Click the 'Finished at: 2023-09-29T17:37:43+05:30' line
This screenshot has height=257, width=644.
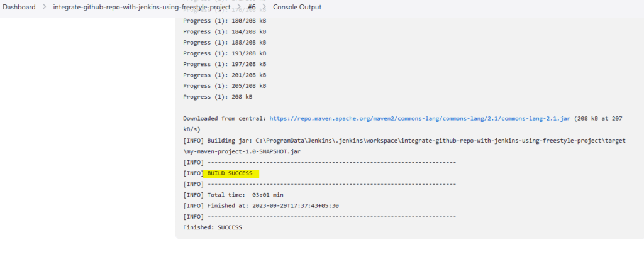[x=261, y=205]
